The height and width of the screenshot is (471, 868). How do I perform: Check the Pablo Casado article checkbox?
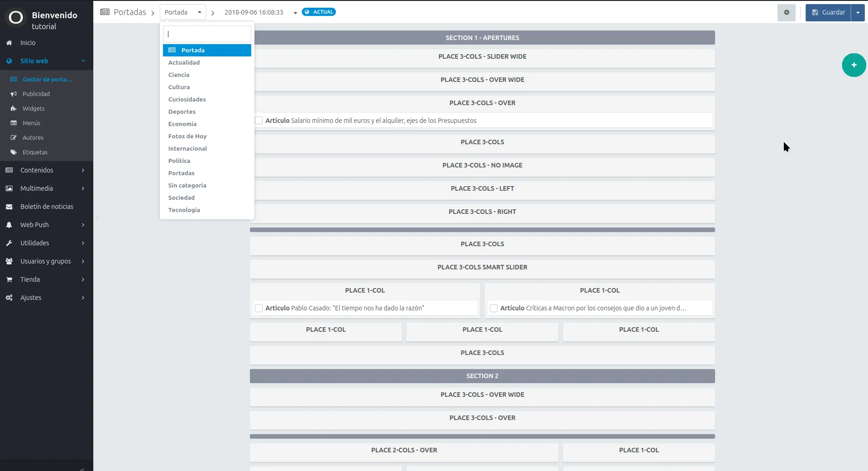point(259,308)
